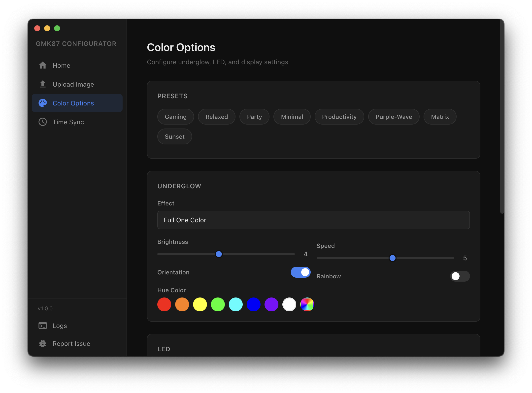Select the rainbow gradient Hue Color swatch
Viewport: 532px width, 393px height.
[307, 304]
